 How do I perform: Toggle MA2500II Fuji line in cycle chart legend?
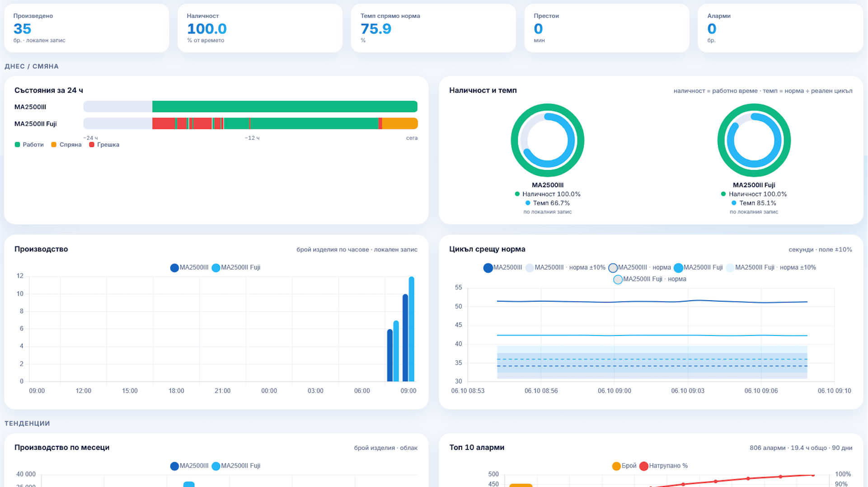pos(698,268)
